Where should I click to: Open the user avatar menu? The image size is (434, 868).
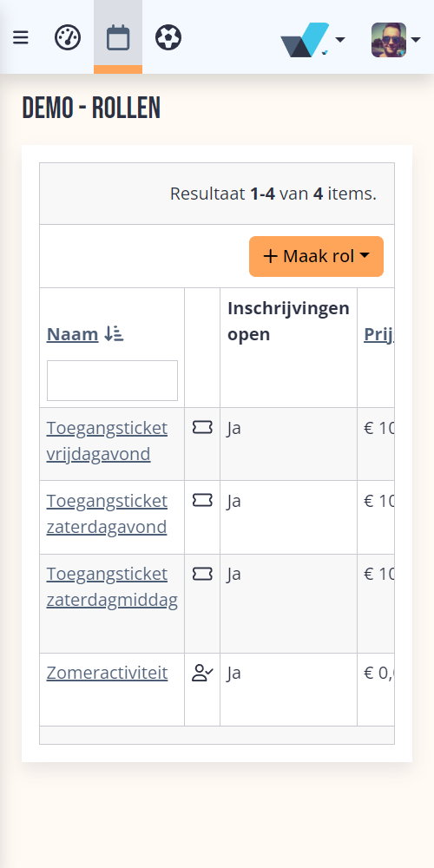[396, 39]
